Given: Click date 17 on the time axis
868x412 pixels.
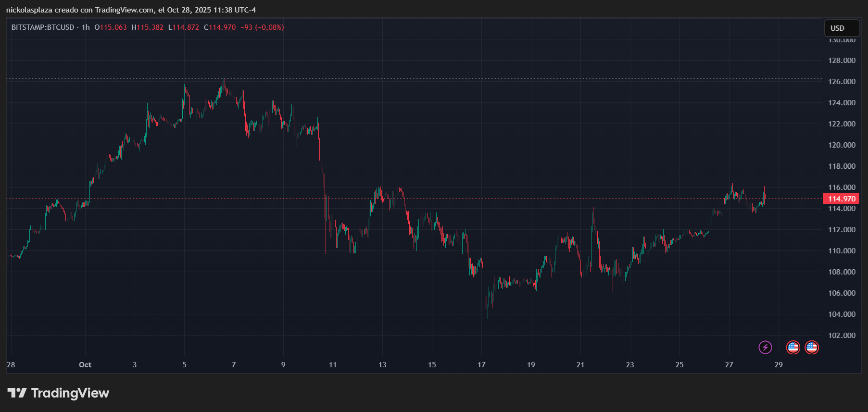Looking at the screenshot, I should [481, 365].
